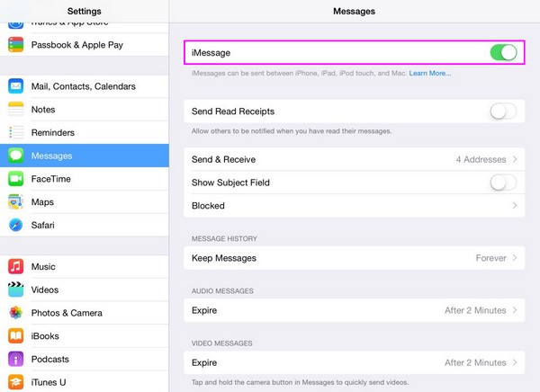Viewport: 540px width, 392px height.
Task: Tap the Music note icon
Action: [16, 266]
